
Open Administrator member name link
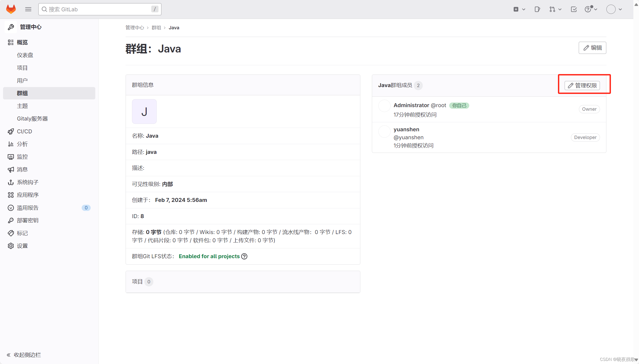pyautogui.click(x=411, y=105)
